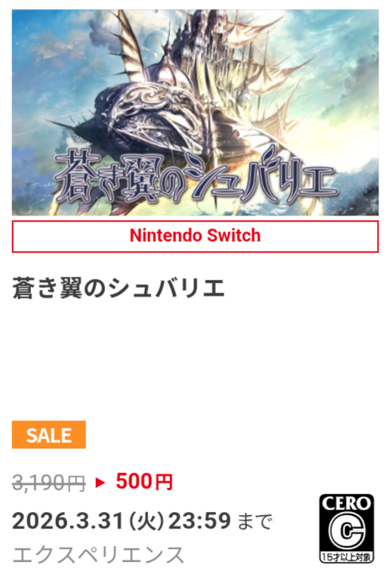The width and height of the screenshot is (392, 577).
Task: Click the orange SALE badge
Action: tap(49, 435)
